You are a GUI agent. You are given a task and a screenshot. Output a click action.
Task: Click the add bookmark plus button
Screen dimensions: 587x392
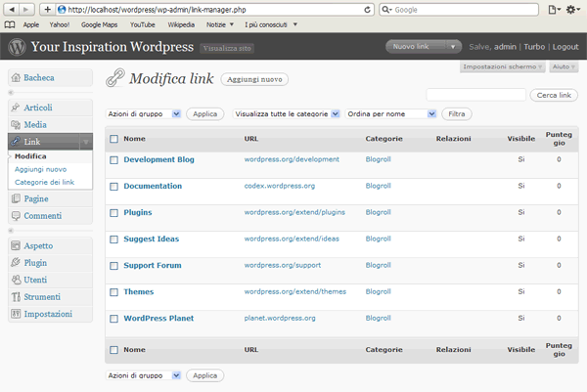[x=47, y=10]
